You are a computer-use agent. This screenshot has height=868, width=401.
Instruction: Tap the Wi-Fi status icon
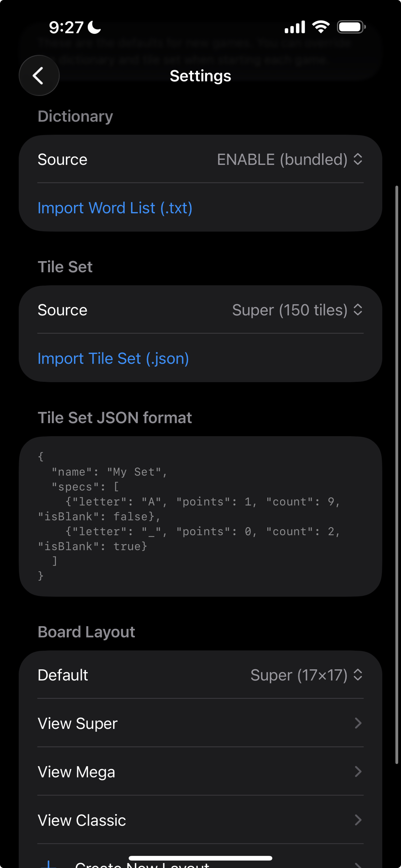(320, 27)
